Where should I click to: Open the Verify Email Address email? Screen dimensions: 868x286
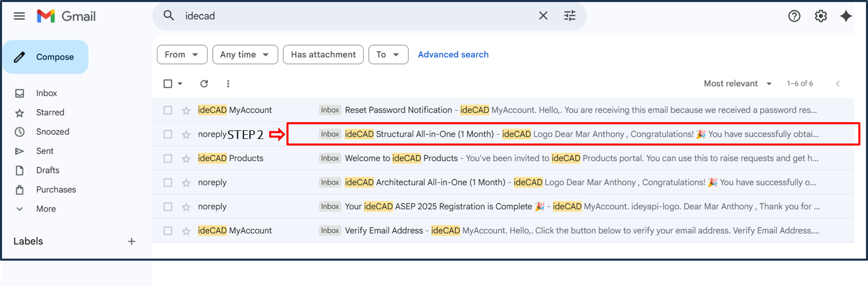point(503,231)
